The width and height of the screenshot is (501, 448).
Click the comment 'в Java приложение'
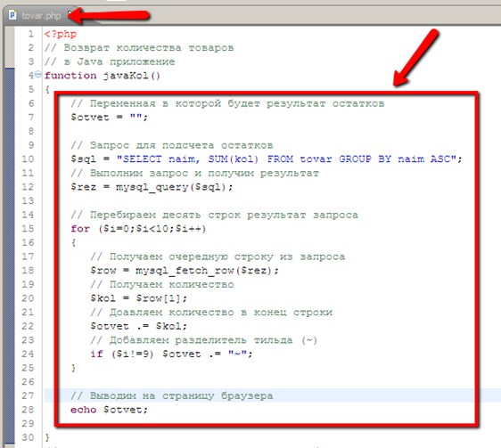pos(110,61)
